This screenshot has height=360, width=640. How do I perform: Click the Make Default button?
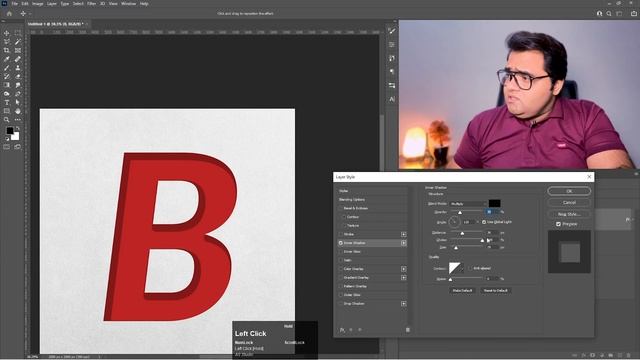462,291
